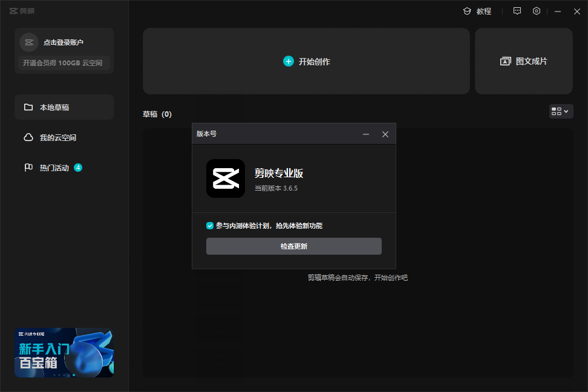This screenshot has height=392, width=588.
Task: Click the 剪映 logo in the title bar
Action: click(x=22, y=11)
